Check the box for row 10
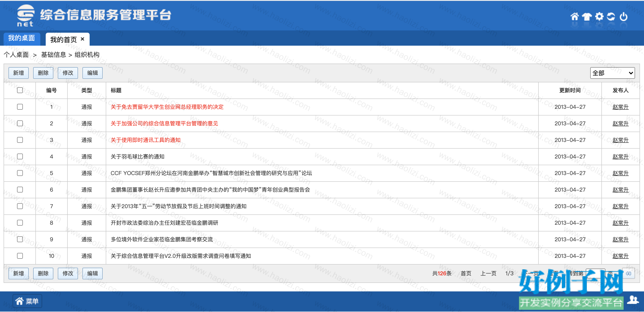Screen dimensions: 644x312 click(x=20, y=256)
